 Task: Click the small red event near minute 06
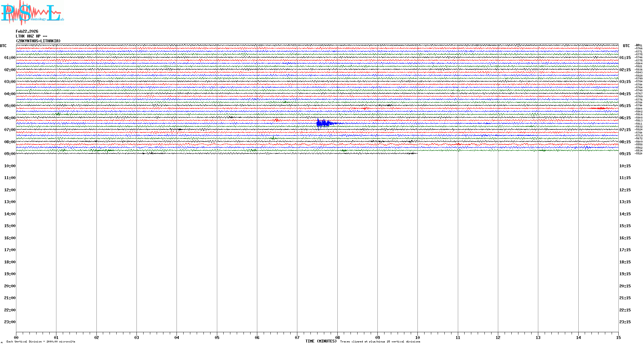click(x=277, y=120)
